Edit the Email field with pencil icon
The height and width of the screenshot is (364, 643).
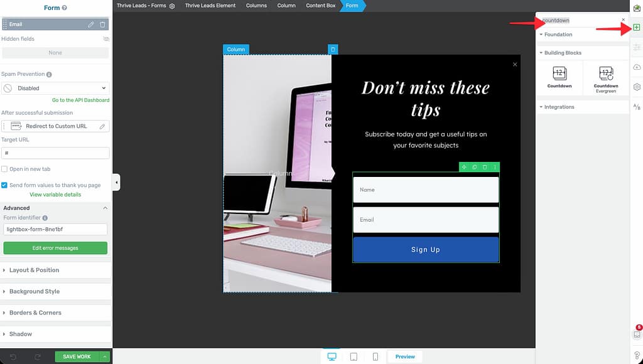tap(91, 24)
